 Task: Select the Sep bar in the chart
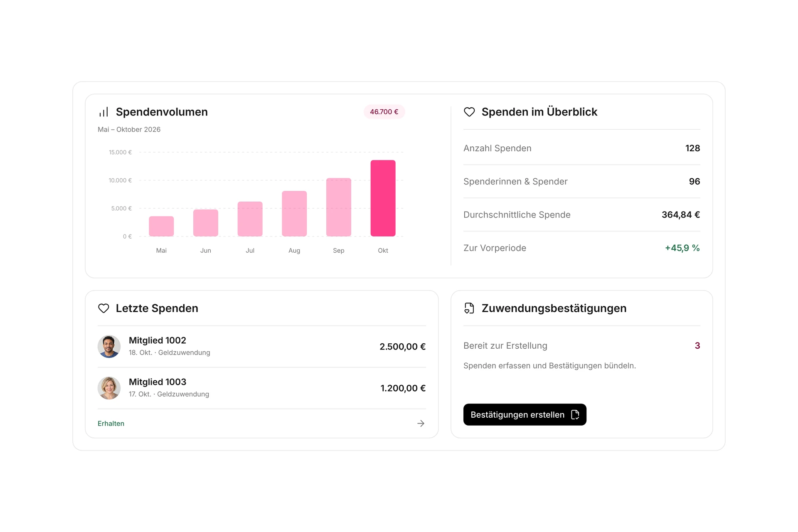click(339, 207)
